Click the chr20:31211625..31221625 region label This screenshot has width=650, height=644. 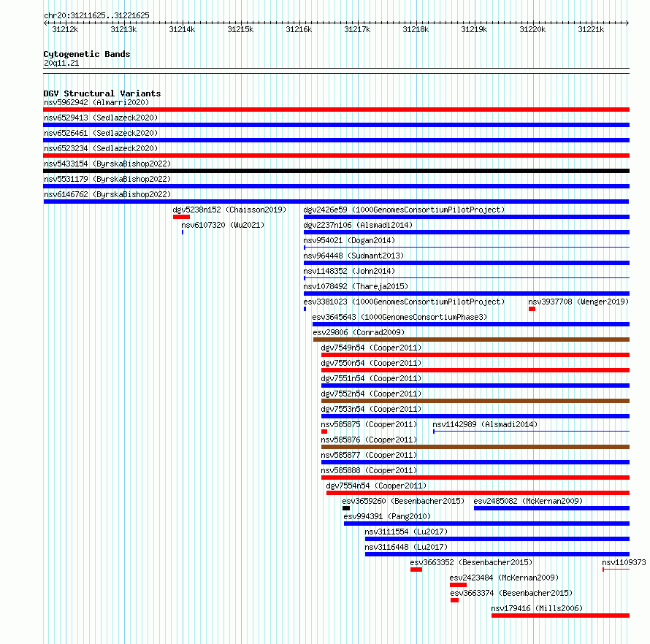click(96, 16)
